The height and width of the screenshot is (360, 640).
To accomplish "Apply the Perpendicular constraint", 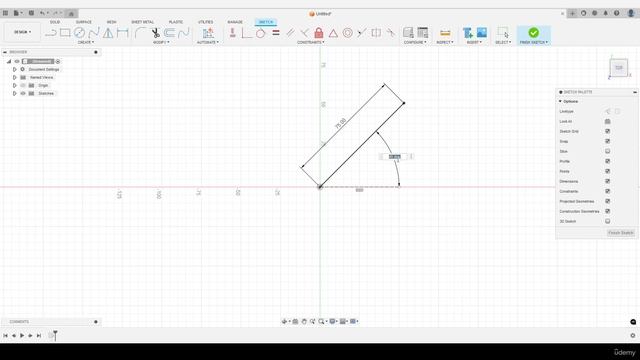I will pyautogui.click(x=304, y=33).
